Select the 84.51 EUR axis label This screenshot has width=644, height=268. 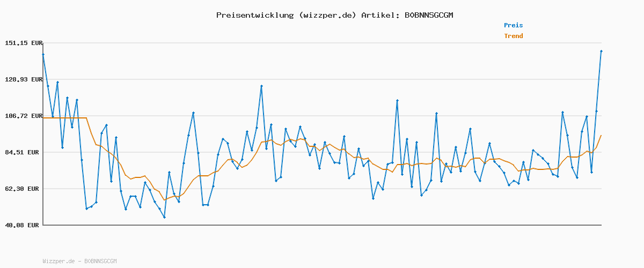[24, 152]
